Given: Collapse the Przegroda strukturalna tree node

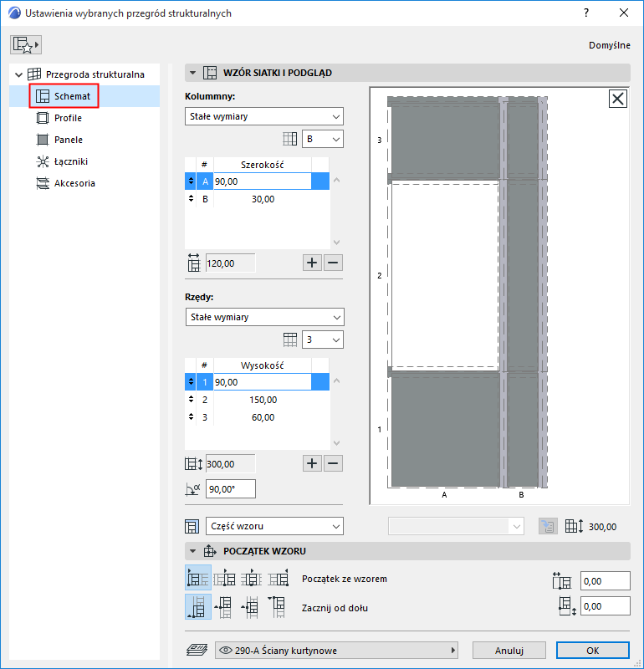Looking at the screenshot, I should [x=18, y=74].
